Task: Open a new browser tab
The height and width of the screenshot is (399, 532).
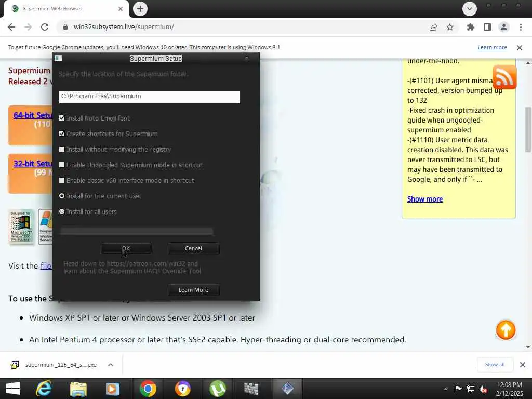Action: pos(140,9)
